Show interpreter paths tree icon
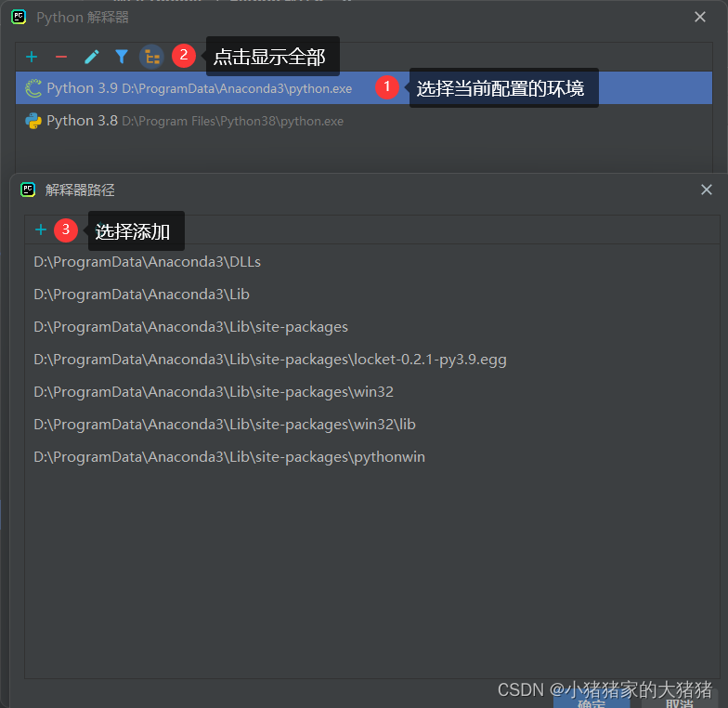Image resolution: width=728 pixels, height=708 pixels. (152, 57)
